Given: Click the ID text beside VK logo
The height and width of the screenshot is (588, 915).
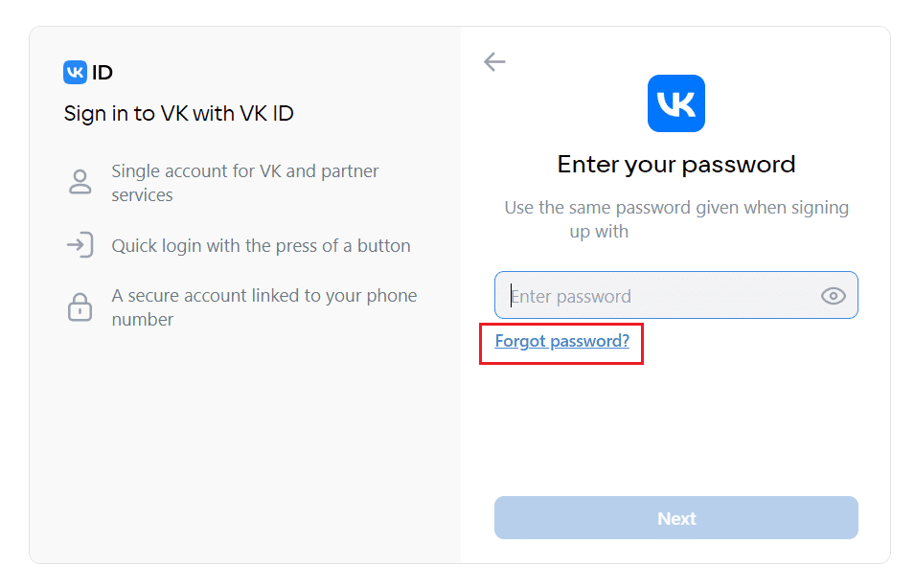Looking at the screenshot, I should coord(103,73).
